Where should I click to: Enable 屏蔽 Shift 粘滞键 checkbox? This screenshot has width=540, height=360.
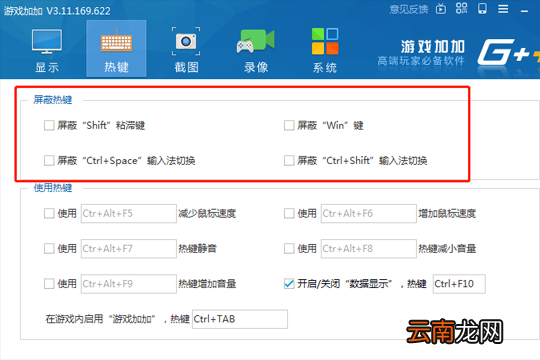click(49, 125)
